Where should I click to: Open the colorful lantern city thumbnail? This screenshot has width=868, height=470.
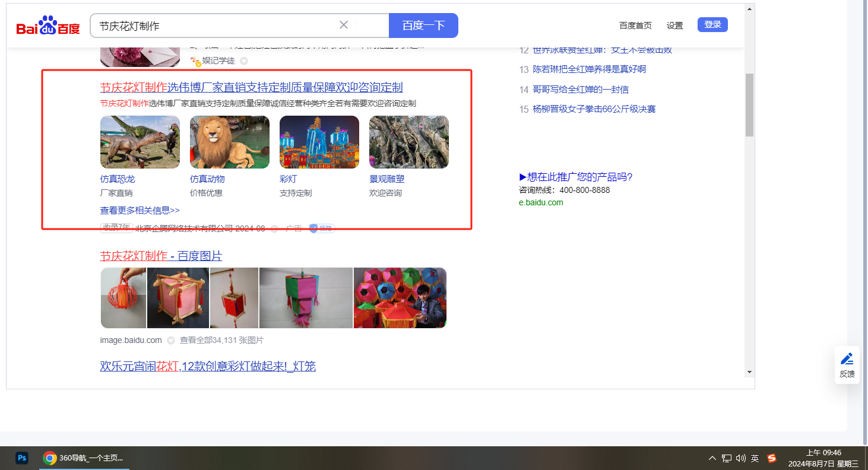pyautogui.click(x=319, y=142)
